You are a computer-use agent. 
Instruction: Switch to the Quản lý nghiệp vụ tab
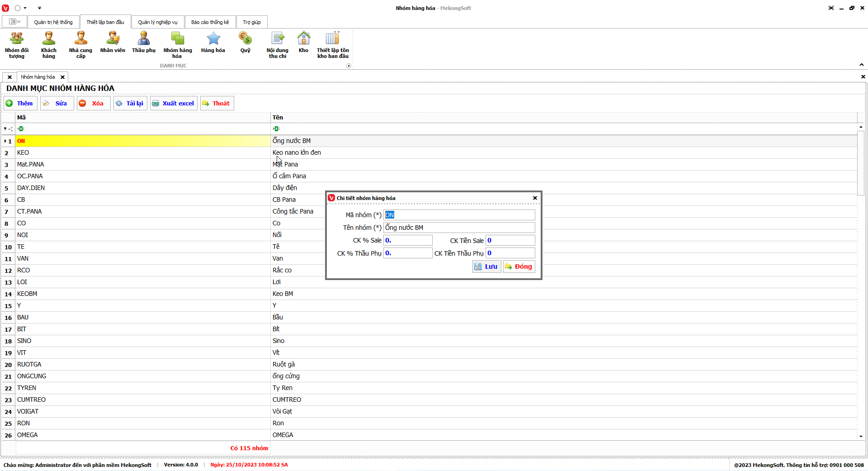(x=158, y=22)
